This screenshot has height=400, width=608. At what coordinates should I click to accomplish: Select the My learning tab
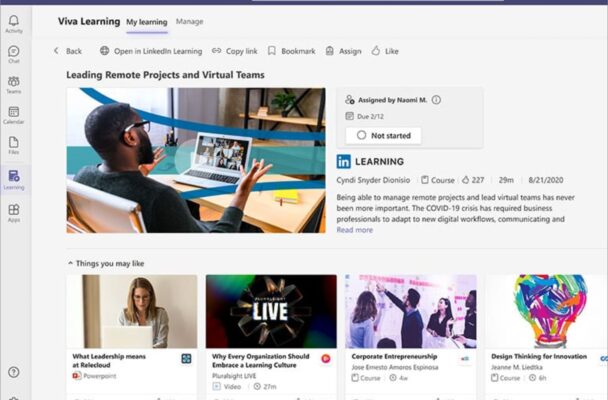tap(146, 21)
